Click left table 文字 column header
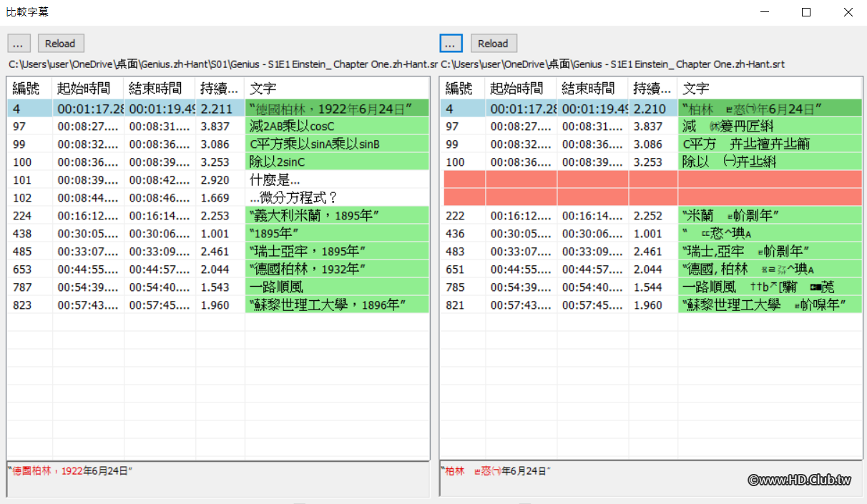The width and height of the screenshot is (867, 504). click(337, 89)
